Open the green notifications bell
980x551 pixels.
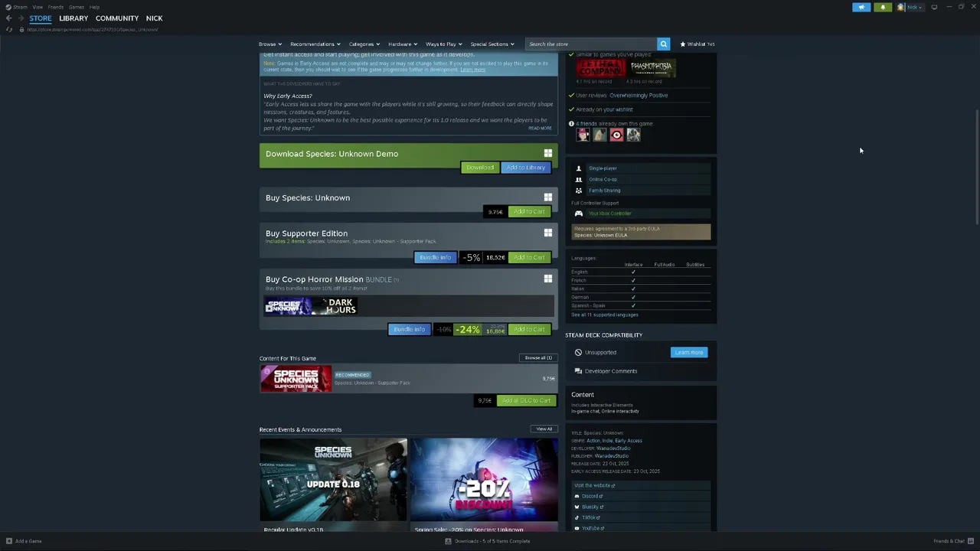pos(883,7)
